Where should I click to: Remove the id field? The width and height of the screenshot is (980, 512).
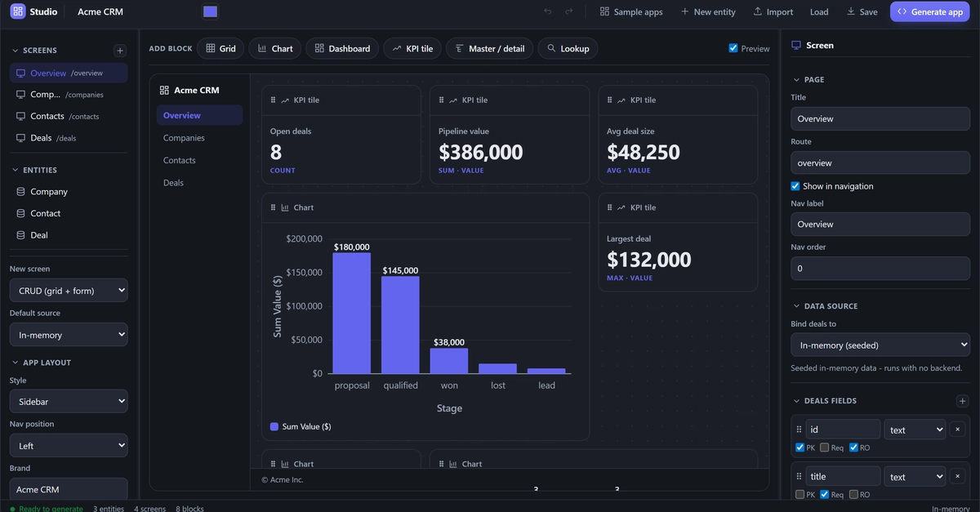[958, 430]
